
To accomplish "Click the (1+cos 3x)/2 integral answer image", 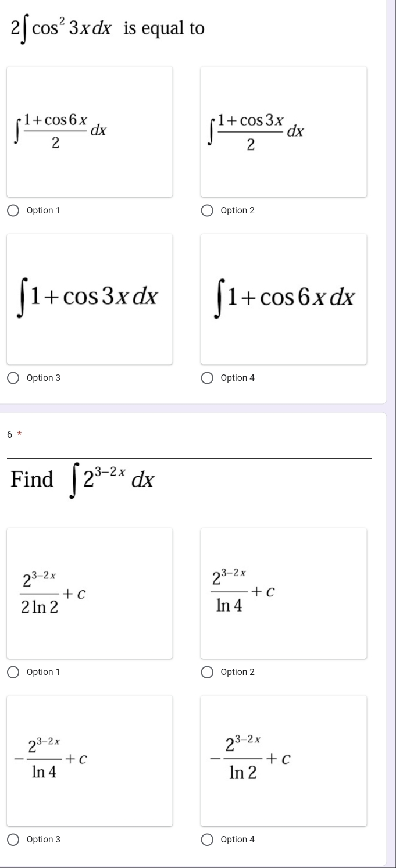I will 284,131.
